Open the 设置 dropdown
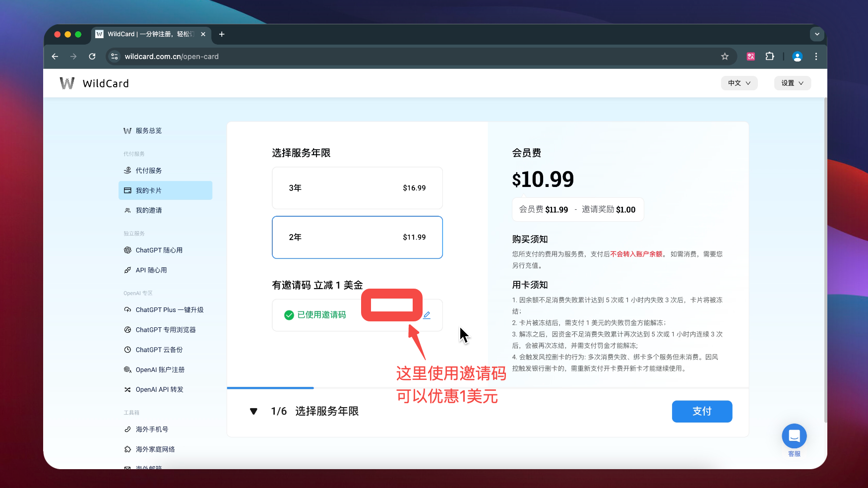868x488 pixels. point(793,83)
